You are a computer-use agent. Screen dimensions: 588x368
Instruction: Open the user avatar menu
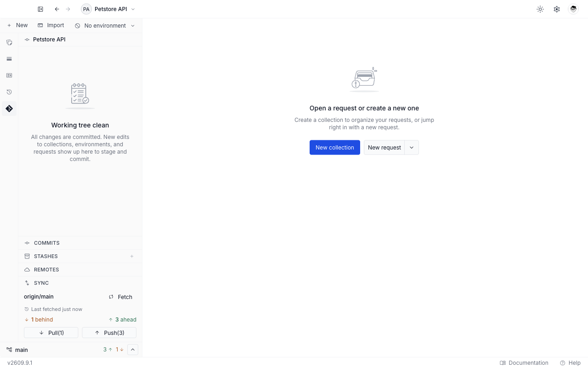click(x=573, y=9)
